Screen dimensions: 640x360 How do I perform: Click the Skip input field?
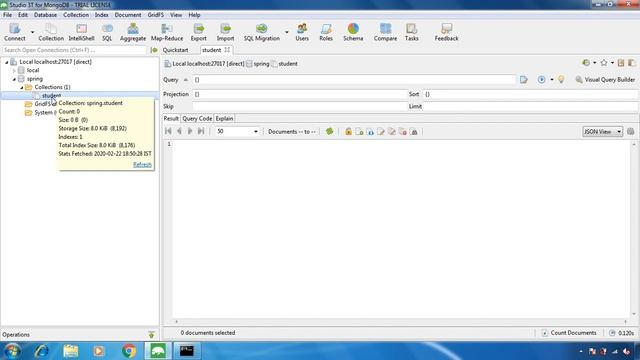tap(300, 106)
